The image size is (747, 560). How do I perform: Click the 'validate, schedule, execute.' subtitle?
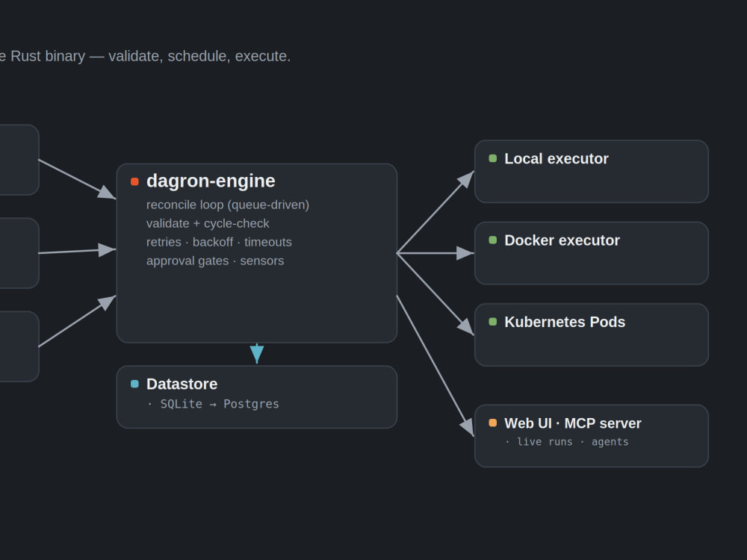[199, 56]
